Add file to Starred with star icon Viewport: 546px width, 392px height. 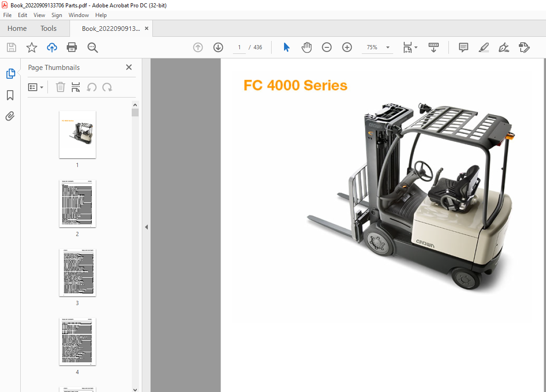point(32,47)
